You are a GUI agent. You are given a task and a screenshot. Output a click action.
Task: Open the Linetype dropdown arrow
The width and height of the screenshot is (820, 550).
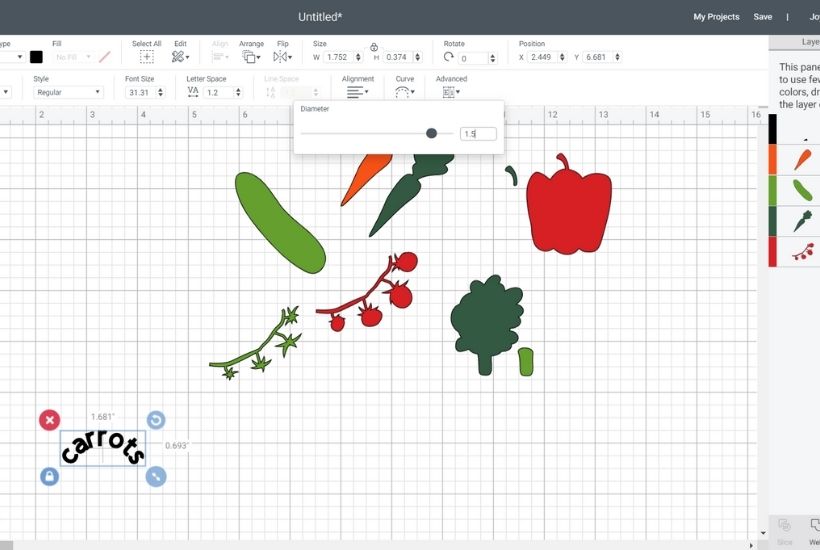click(x=20, y=57)
